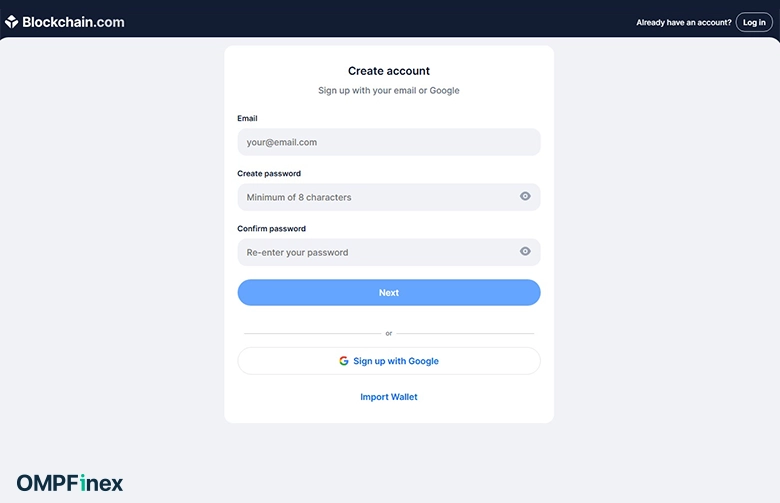Click the blue Next button
This screenshot has width=780, height=503.
click(389, 293)
